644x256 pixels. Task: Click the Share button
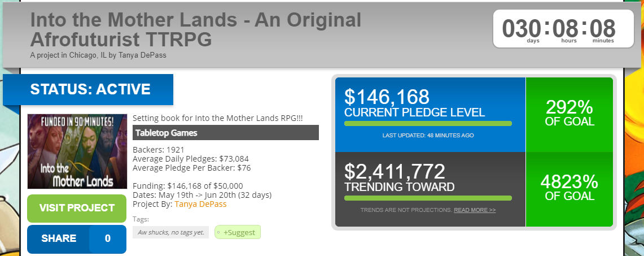(58, 238)
